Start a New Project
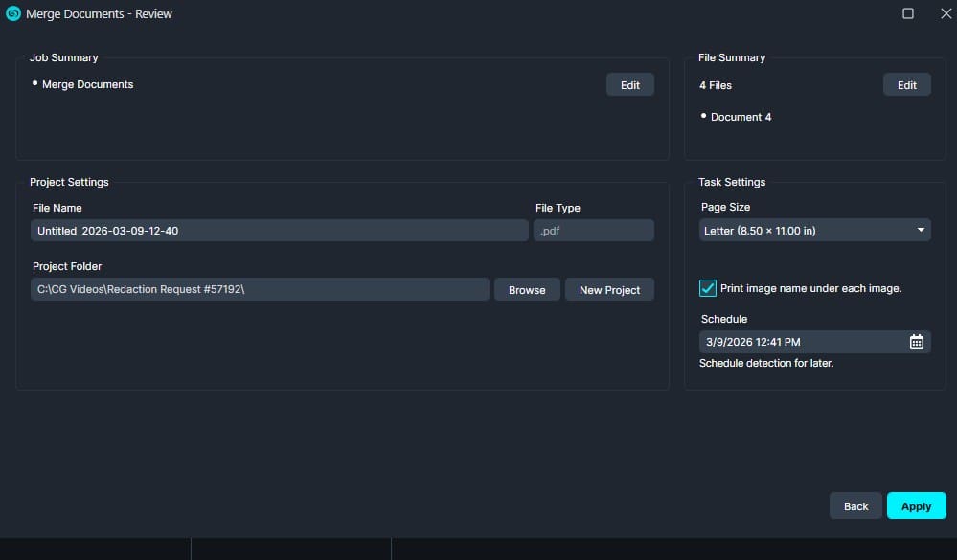The height and width of the screenshot is (560, 957). (609, 289)
